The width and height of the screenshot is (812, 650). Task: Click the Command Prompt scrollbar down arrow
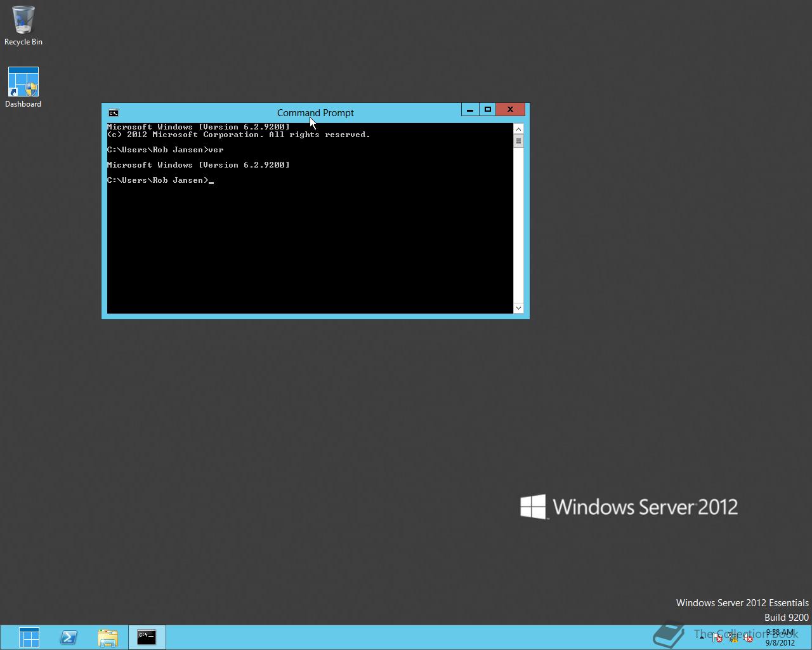click(518, 308)
